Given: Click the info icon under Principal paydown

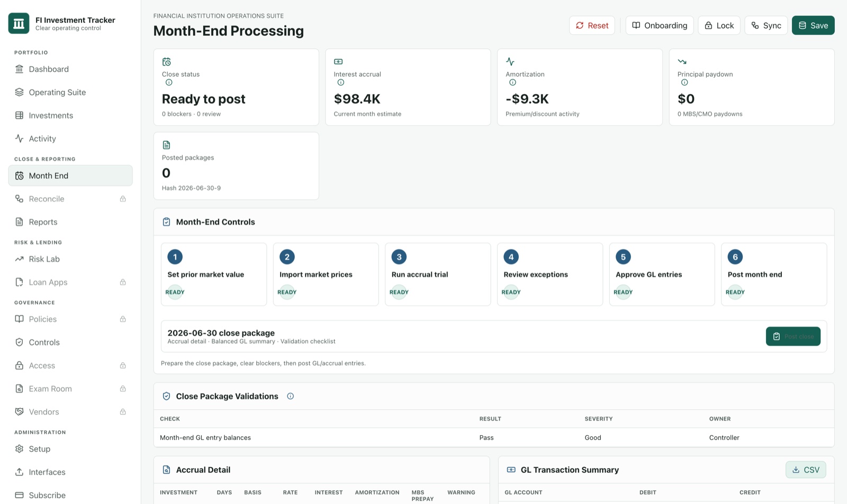Looking at the screenshot, I should (684, 83).
